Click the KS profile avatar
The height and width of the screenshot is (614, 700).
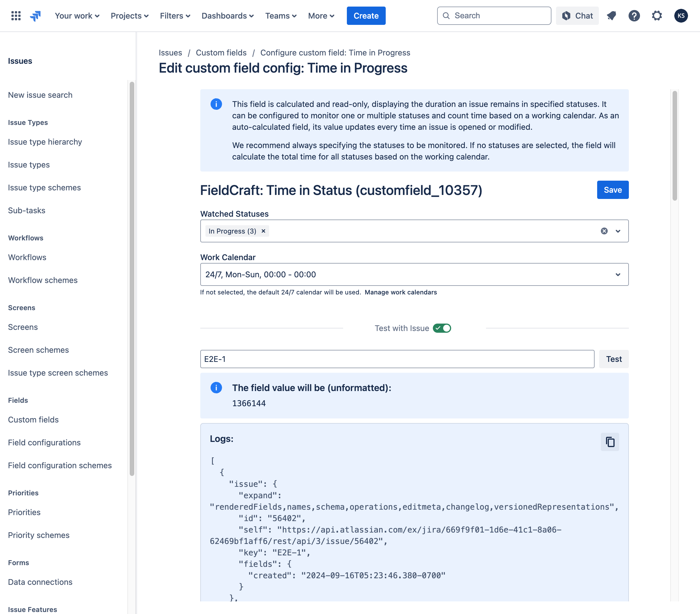click(681, 16)
